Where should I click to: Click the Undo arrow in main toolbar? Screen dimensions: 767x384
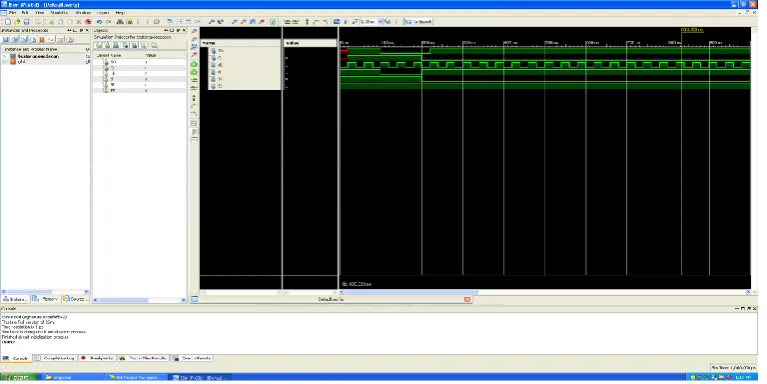point(99,22)
